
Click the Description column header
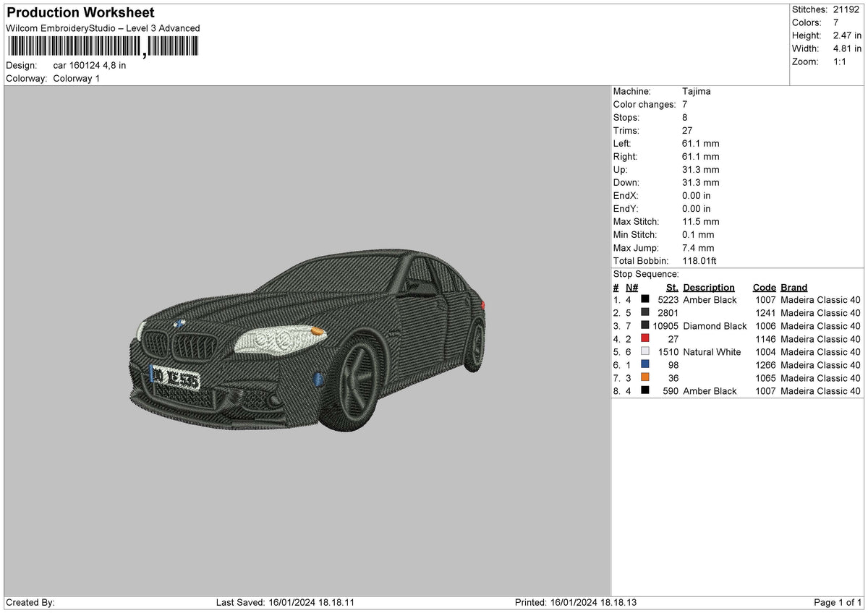[709, 287]
